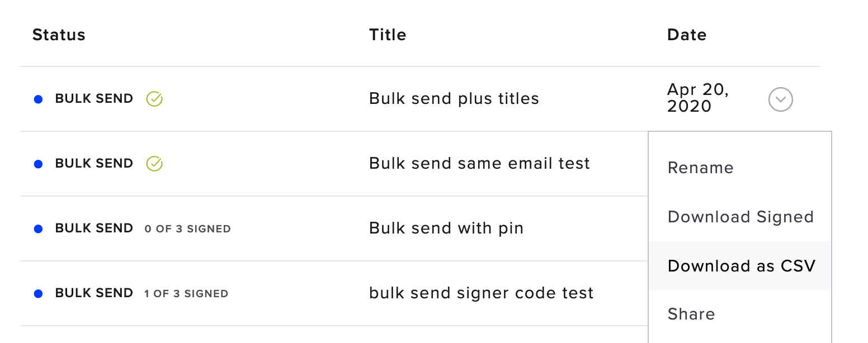Sort by the Date column header
This screenshot has height=343, width=868.
pos(687,35)
